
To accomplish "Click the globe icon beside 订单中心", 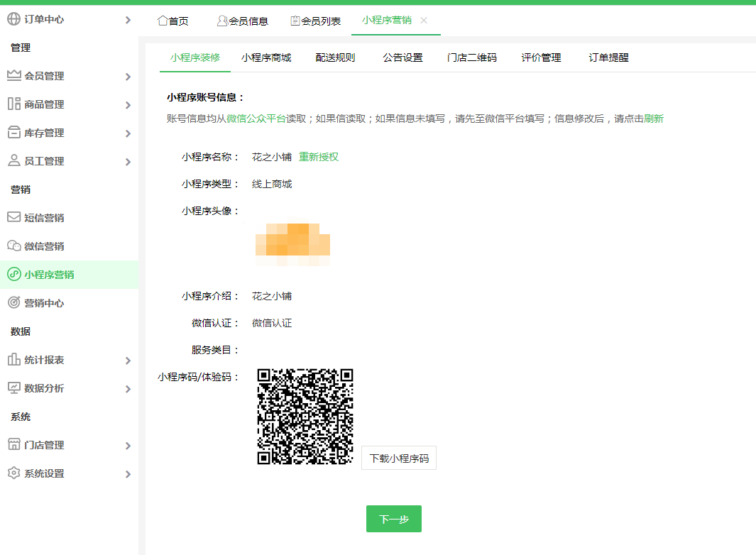I will coord(13,19).
